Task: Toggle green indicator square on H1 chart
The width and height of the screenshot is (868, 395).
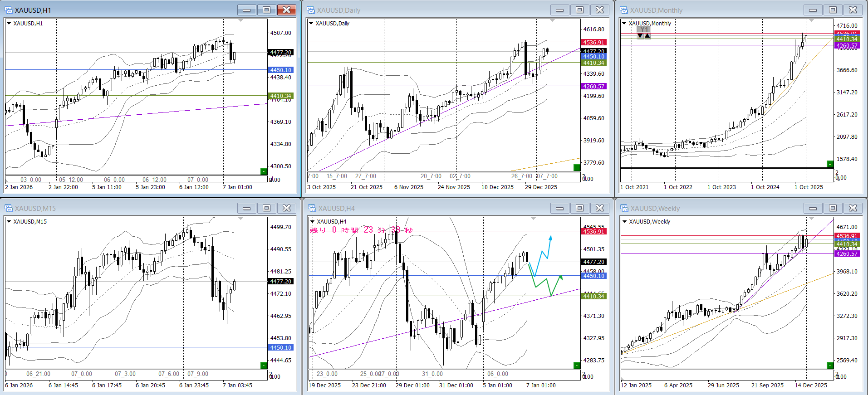Action: pyautogui.click(x=264, y=171)
